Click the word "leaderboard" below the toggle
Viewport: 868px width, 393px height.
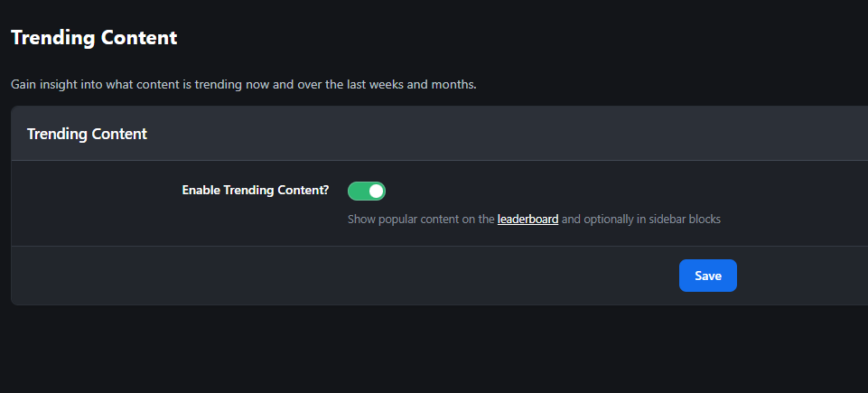(x=527, y=219)
